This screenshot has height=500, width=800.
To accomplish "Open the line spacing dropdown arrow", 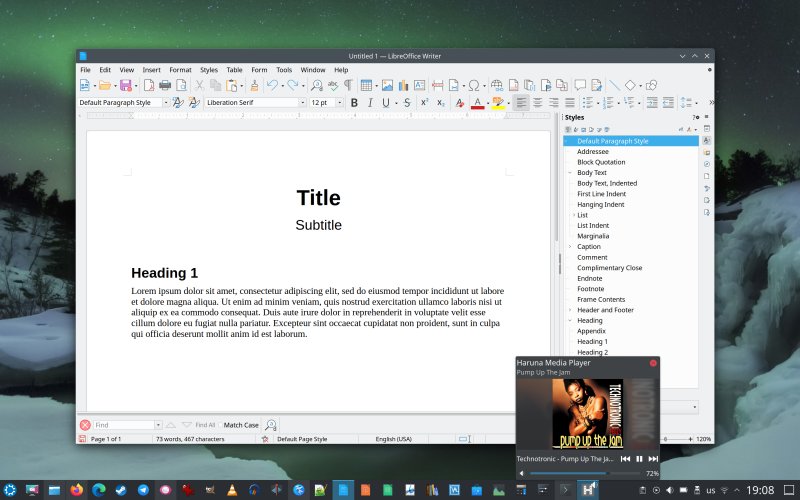I will (x=696, y=103).
